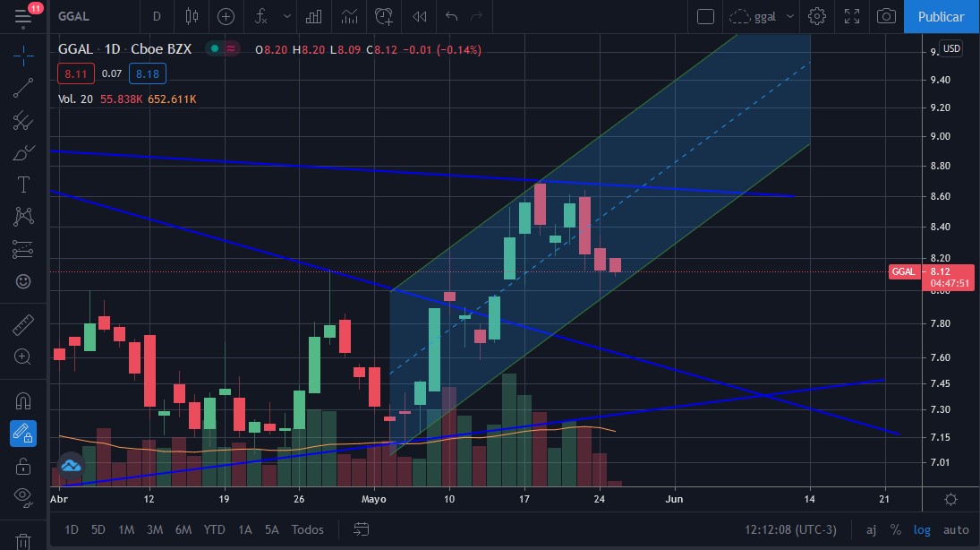Click the cloud logo in chart corner
Viewport: 980px width, 550px height.
[71, 466]
